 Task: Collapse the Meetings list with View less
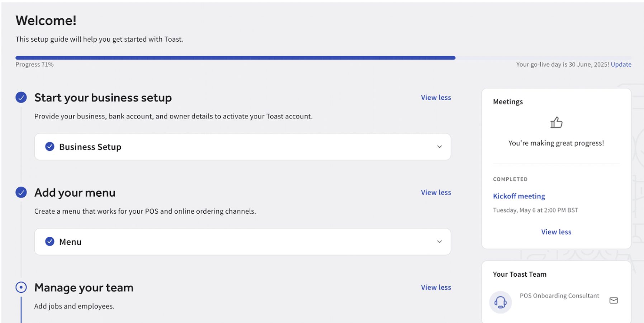point(556,232)
